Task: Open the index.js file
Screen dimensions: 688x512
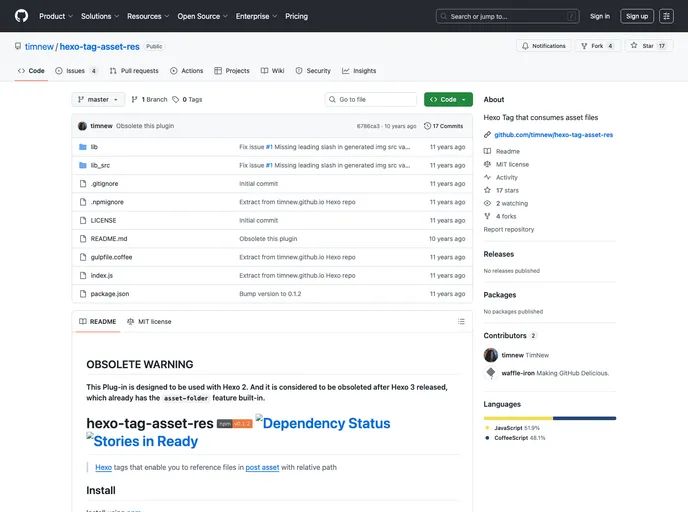Action: click(102, 276)
